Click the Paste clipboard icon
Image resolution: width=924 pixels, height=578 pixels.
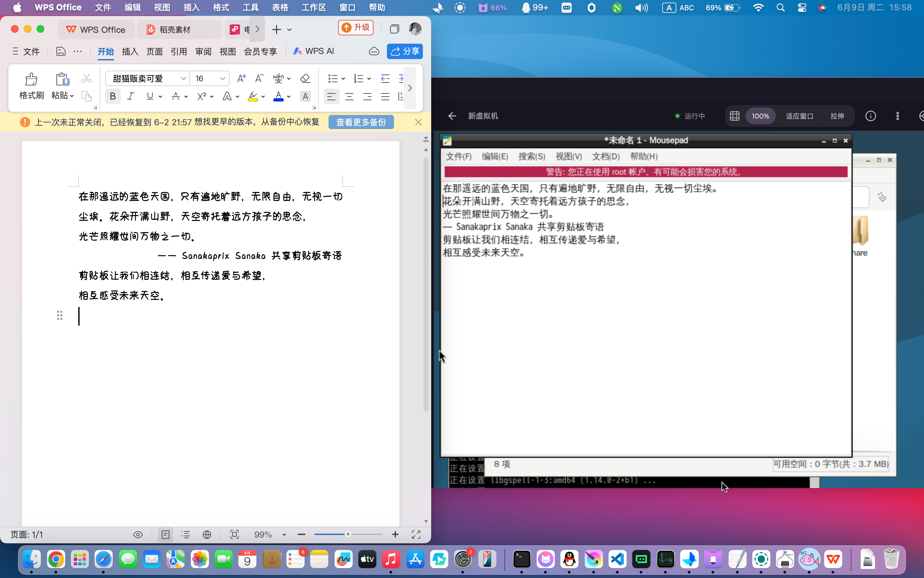[62, 79]
